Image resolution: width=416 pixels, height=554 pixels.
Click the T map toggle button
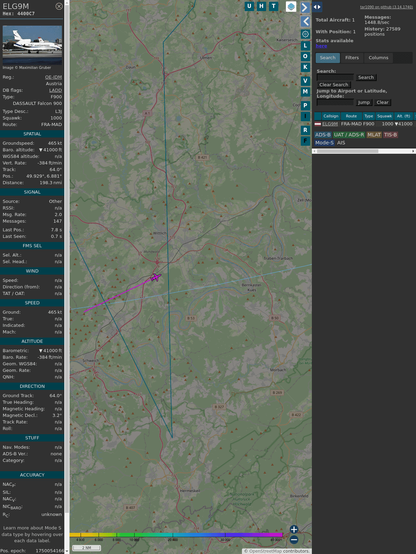click(x=273, y=6)
